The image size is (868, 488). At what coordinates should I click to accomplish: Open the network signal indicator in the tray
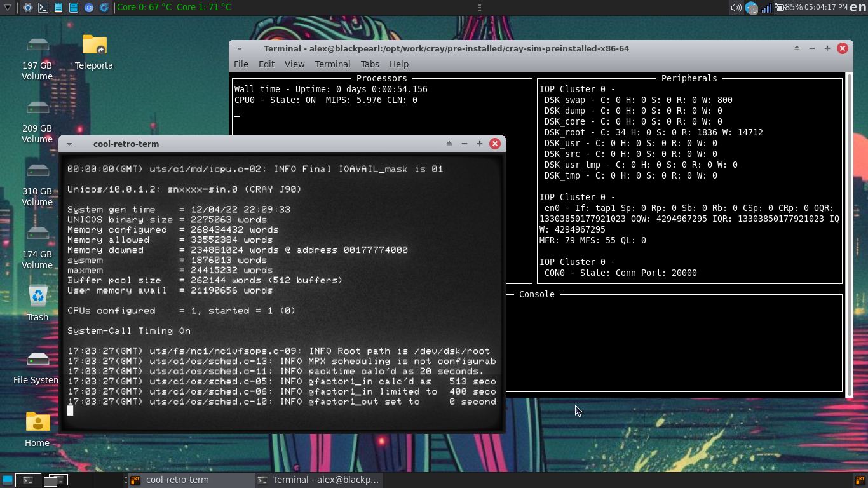click(766, 8)
